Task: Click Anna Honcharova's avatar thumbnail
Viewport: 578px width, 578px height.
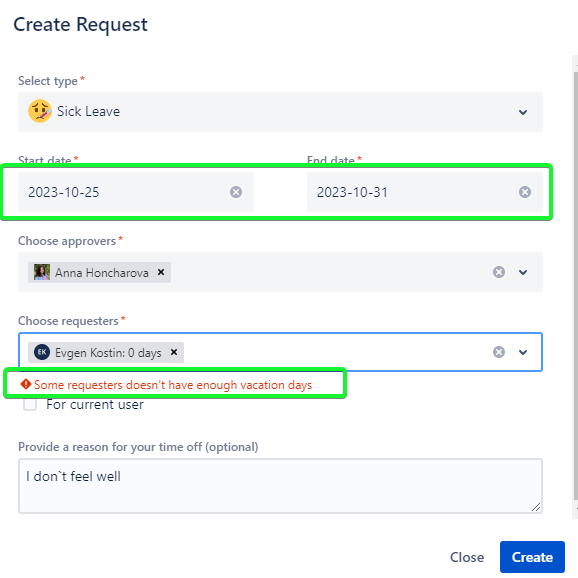Action: click(42, 272)
